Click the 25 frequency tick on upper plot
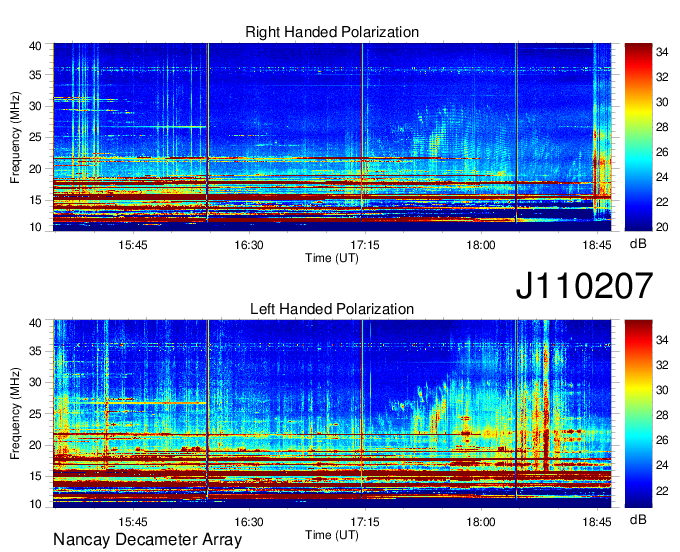Viewport: 680px width, 552px height. point(35,137)
